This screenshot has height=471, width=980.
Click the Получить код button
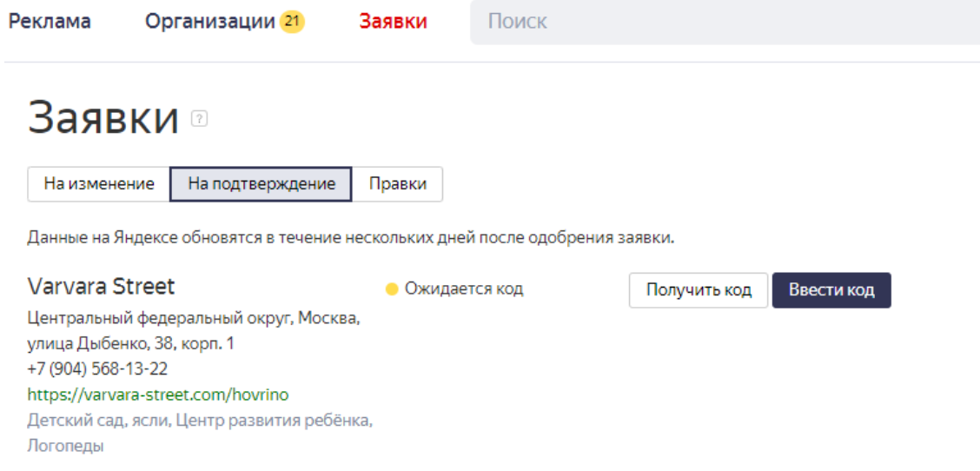click(x=699, y=290)
